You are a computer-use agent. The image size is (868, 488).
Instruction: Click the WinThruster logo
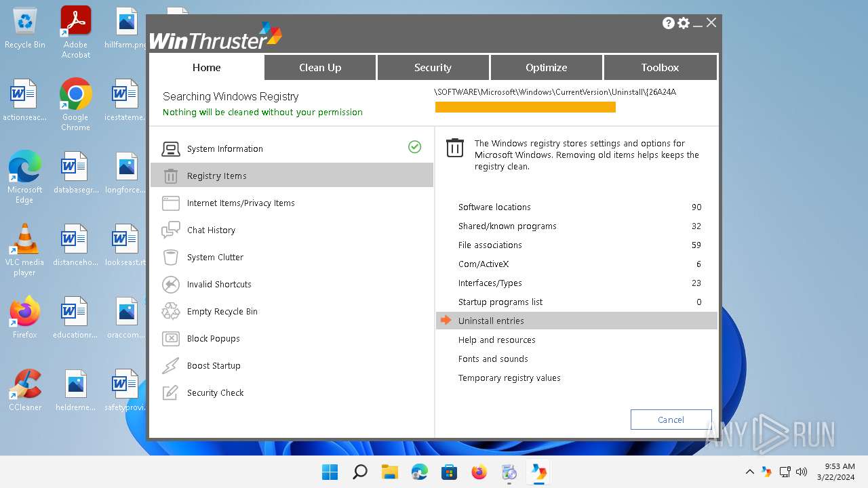tap(216, 37)
